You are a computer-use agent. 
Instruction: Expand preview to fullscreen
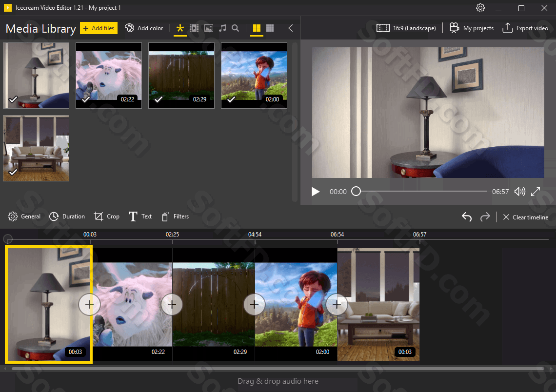[x=536, y=192]
